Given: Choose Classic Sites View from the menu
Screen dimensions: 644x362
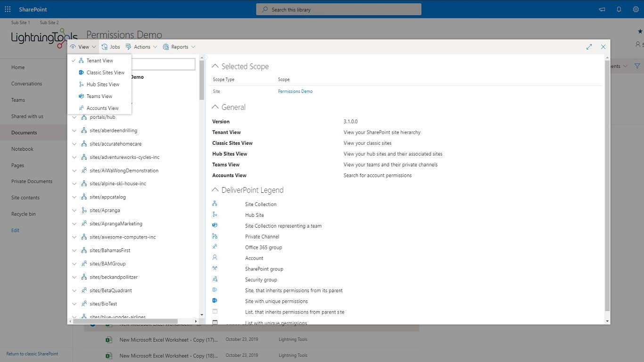Looking at the screenshot, I should pyautogui.click(x=99, y=73).
